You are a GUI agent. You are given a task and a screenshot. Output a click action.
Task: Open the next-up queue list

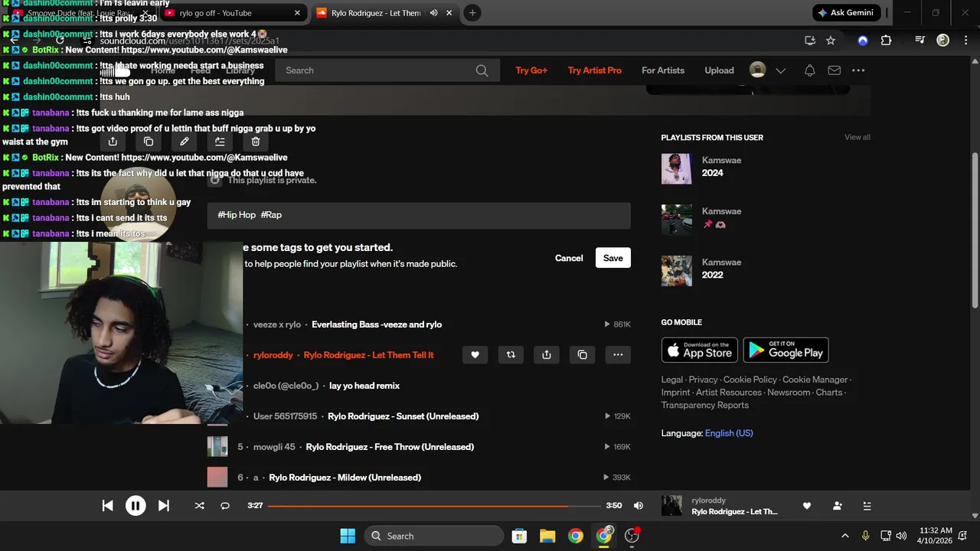pos(867,506)
